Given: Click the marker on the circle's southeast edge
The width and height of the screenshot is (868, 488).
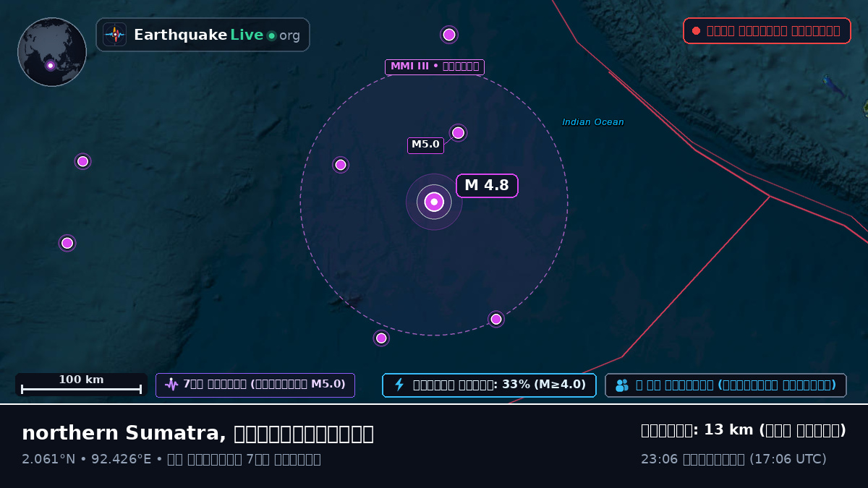Looking at the screenshot, I should (496, 319).
